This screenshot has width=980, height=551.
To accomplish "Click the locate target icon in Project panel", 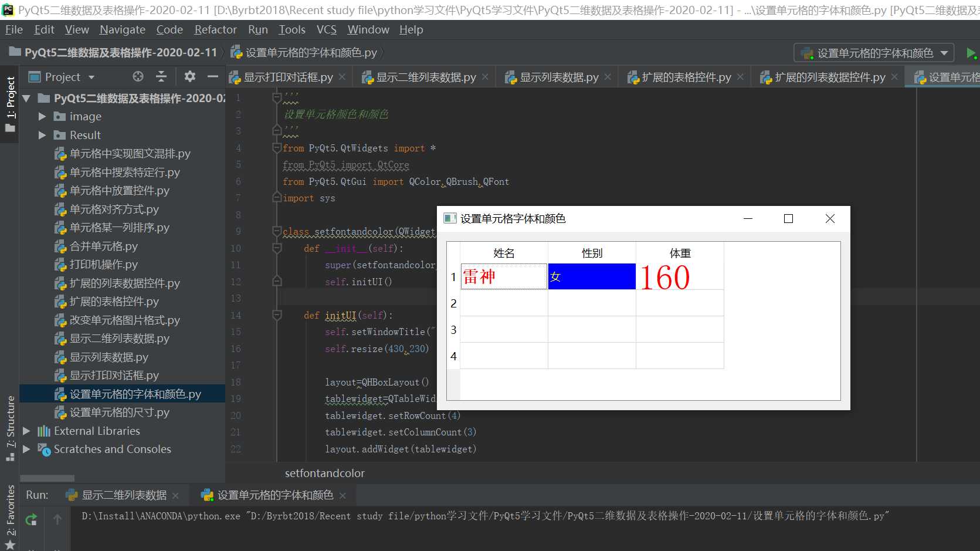I will point(138,76).
